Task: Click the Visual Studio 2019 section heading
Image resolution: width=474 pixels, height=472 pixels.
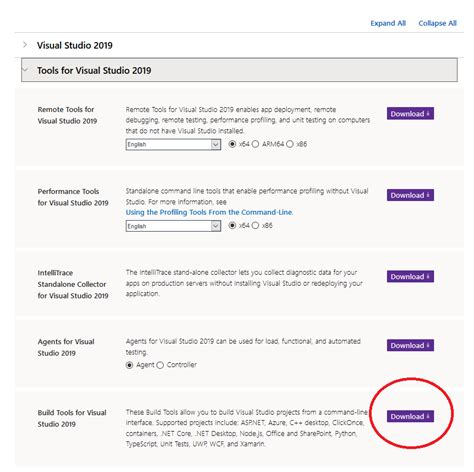Action: pos(75,45)
